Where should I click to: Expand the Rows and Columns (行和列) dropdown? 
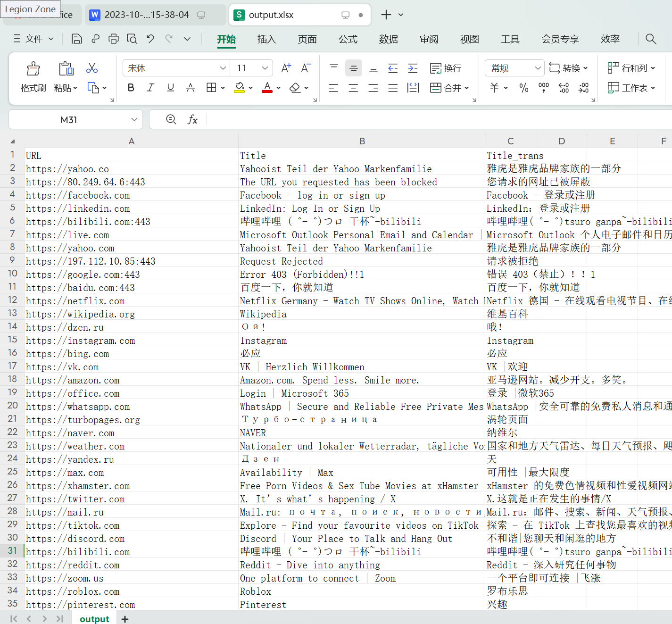pyautogui.click(x=653, y=68)
